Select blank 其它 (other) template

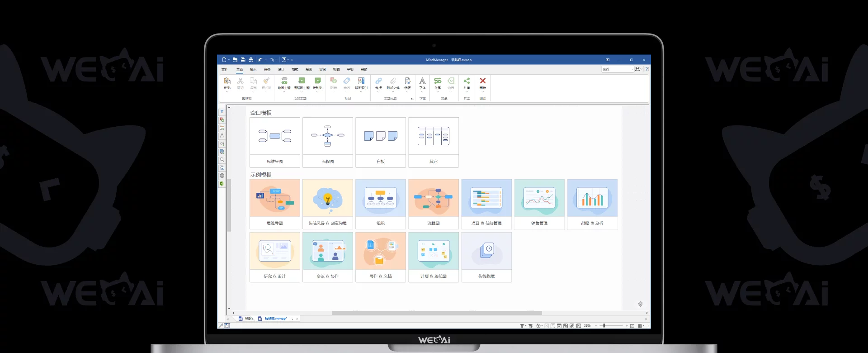434,143
